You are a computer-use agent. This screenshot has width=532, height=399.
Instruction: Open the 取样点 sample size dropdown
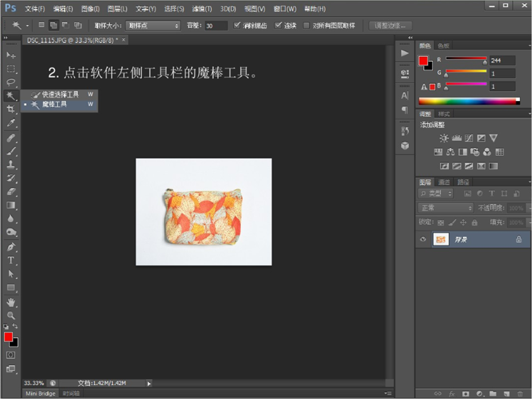pos(153,26)
